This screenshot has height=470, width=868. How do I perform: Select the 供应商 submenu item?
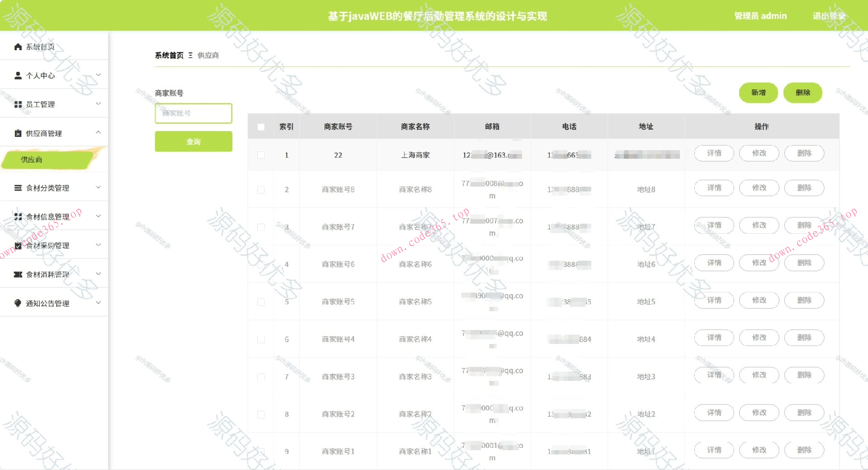(x=47, y=160)
